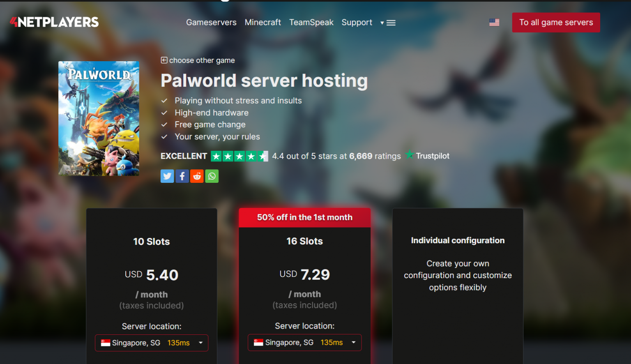The height and width of the screenshot is (364, 631).
Task: Click the To all game servers button
Action: [x=556, y=23]
